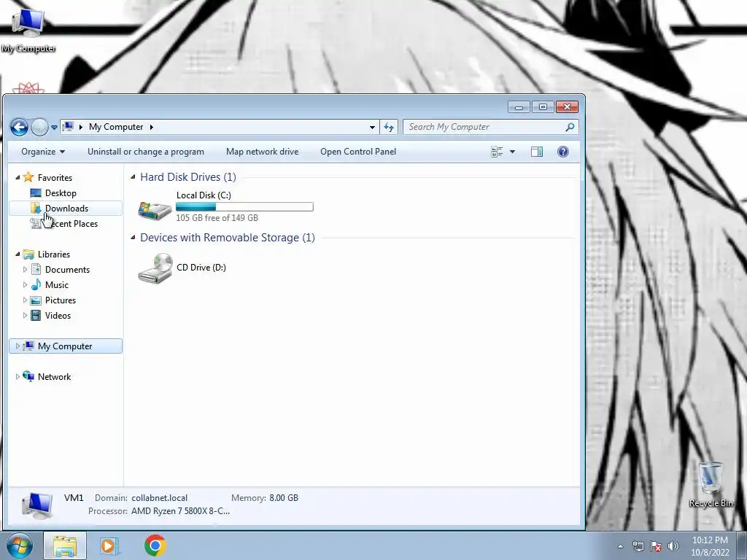Select the Network globe icon
This screenshot has height=560, width=747.
(28, 376)
